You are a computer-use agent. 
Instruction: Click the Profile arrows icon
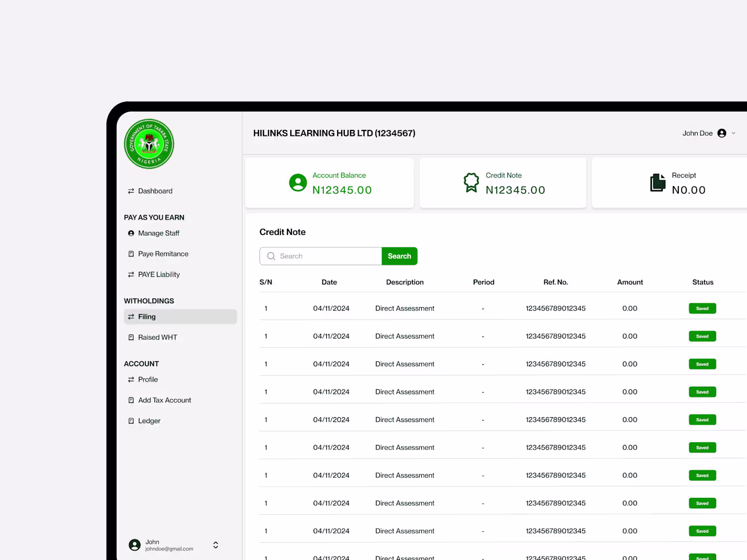[131, 379]
